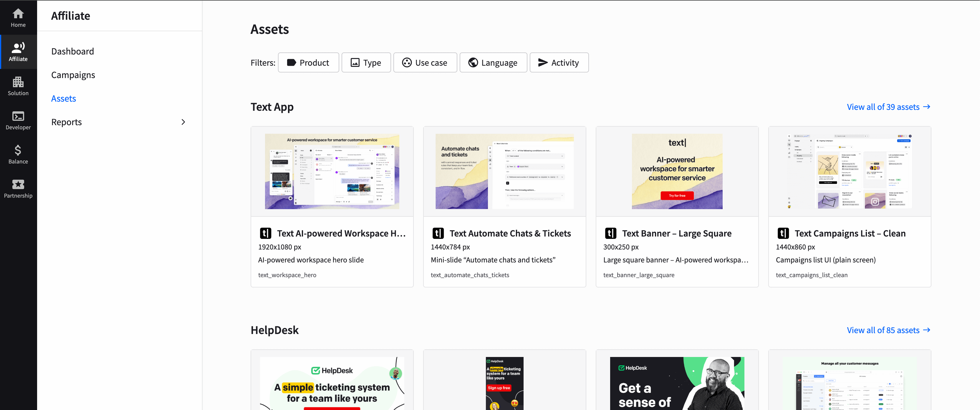Open Automate chats and tickets thumbnail
Screen dimensions: 980x410
[504, 171]
